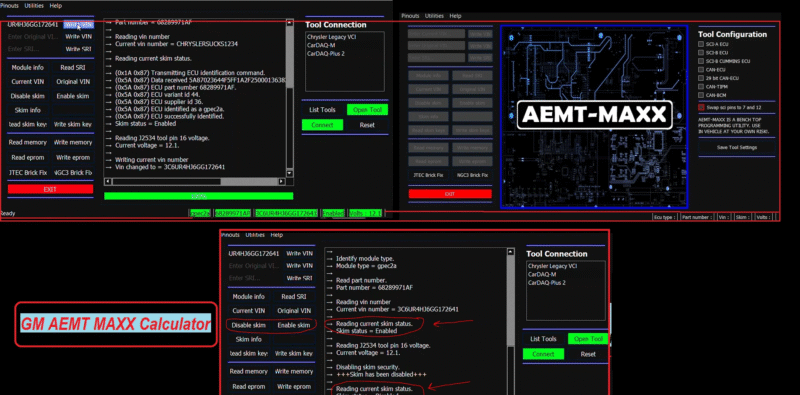The height and width of the screenshot is (395, 800).
Task: Click green Connect in top-left window
Action: (x=322, y=125)
